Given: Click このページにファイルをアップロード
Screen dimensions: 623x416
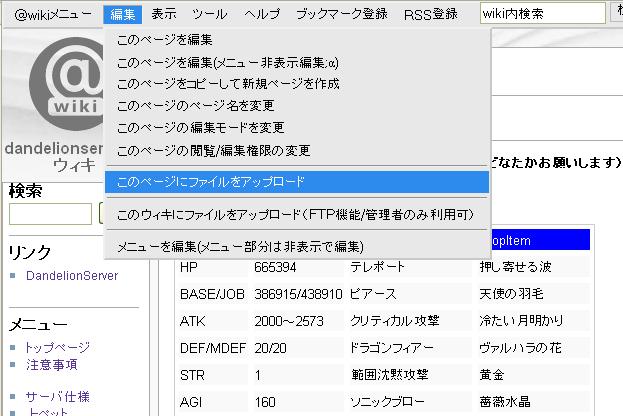Looking at the screenshot, I should pyautogui.click(x=211, y=182).
